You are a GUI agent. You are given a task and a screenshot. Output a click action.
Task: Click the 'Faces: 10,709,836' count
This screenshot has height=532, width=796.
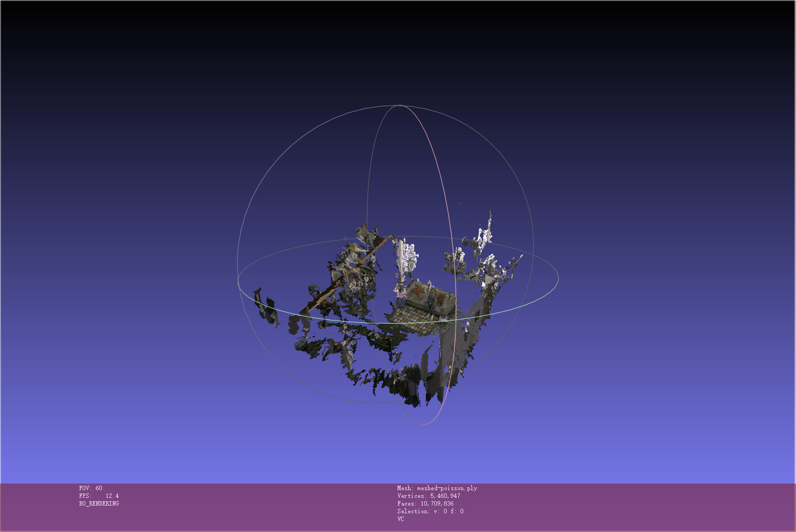tap(425, 503)
